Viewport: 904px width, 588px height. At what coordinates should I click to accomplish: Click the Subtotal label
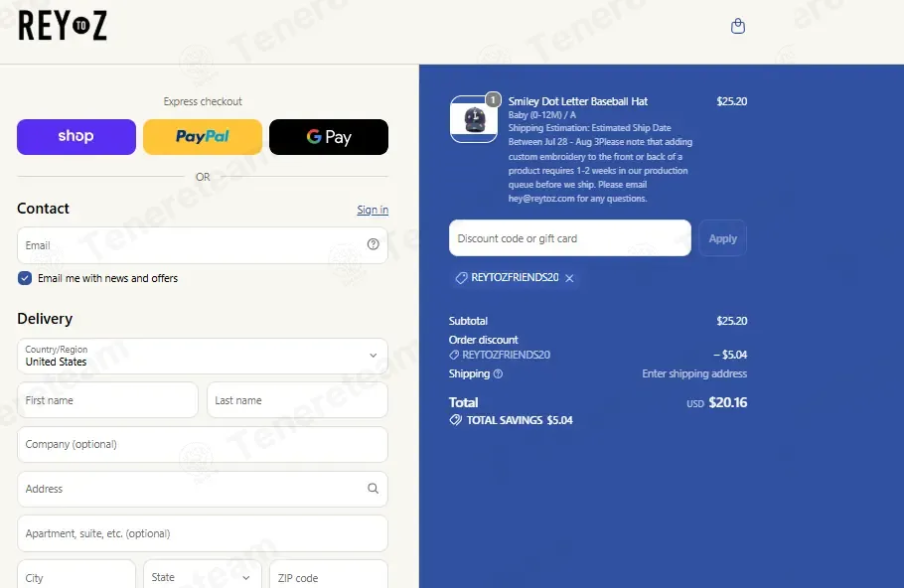click(x=468, y=321)
